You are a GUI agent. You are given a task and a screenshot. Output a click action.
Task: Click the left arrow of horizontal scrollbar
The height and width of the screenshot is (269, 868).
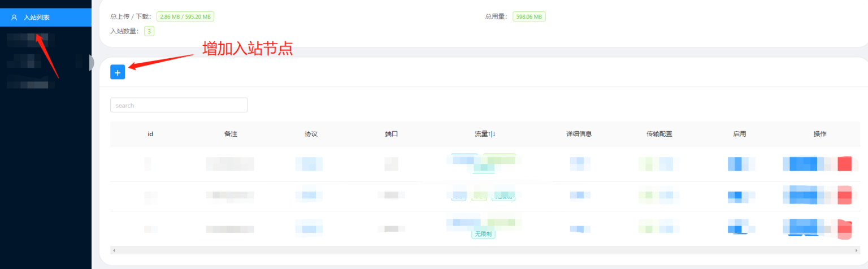pyautogui.click(x=113, y=250)
